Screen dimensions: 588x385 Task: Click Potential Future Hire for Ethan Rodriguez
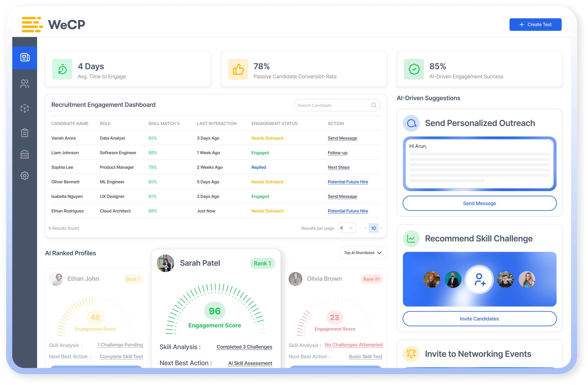[348, 211]
